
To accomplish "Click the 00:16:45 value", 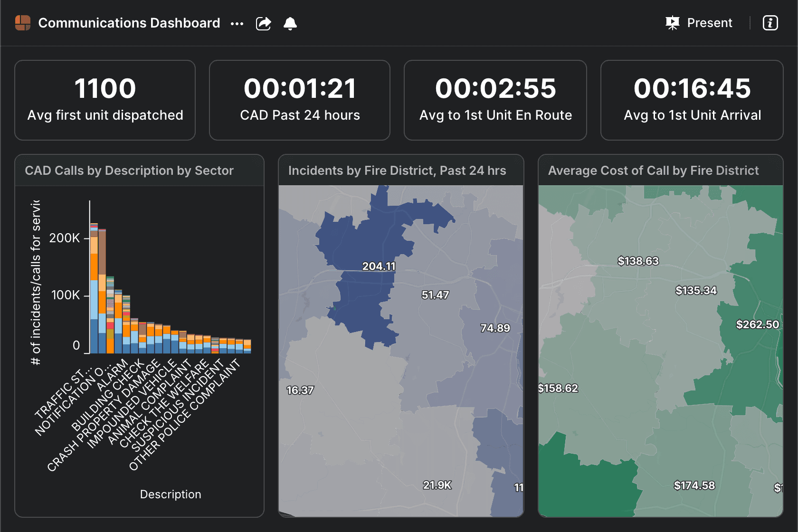I will click(692, 88).
